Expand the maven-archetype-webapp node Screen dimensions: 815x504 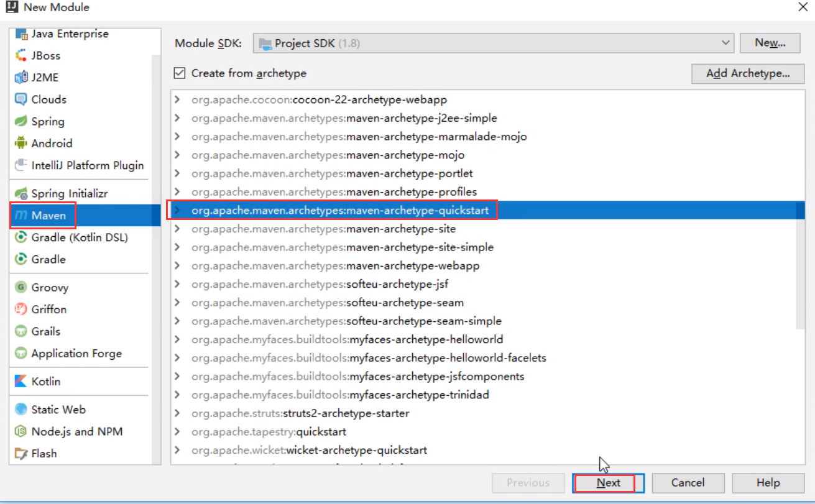pyautogui.click(x=178, y=266)
